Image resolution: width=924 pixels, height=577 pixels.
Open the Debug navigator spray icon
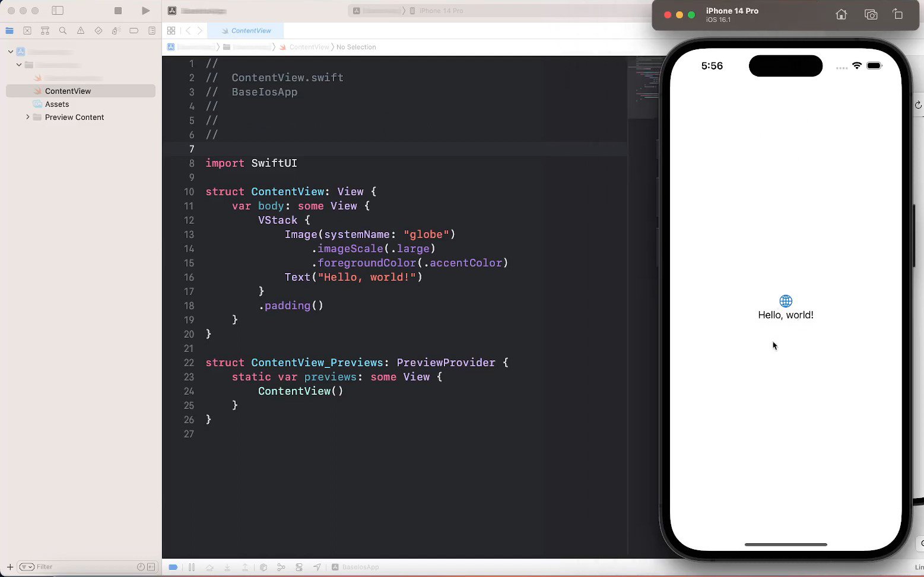coord(116,31)
